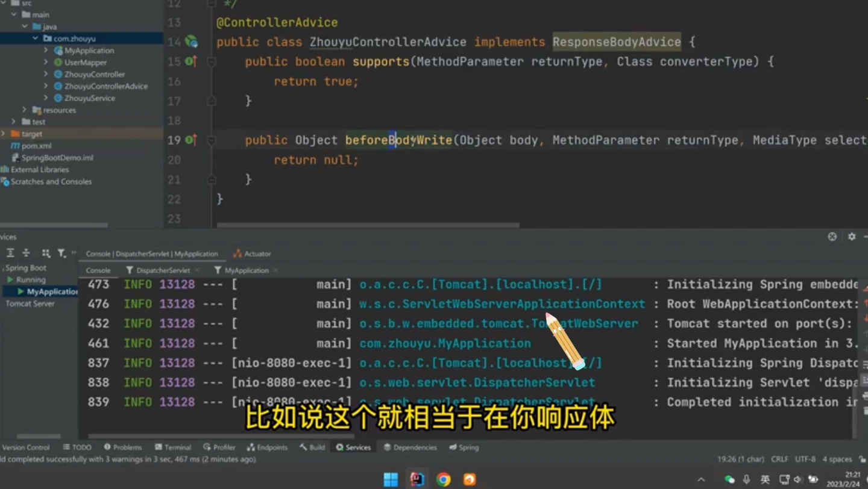Select Scratches and Consoles node

(x=51, y=181)
